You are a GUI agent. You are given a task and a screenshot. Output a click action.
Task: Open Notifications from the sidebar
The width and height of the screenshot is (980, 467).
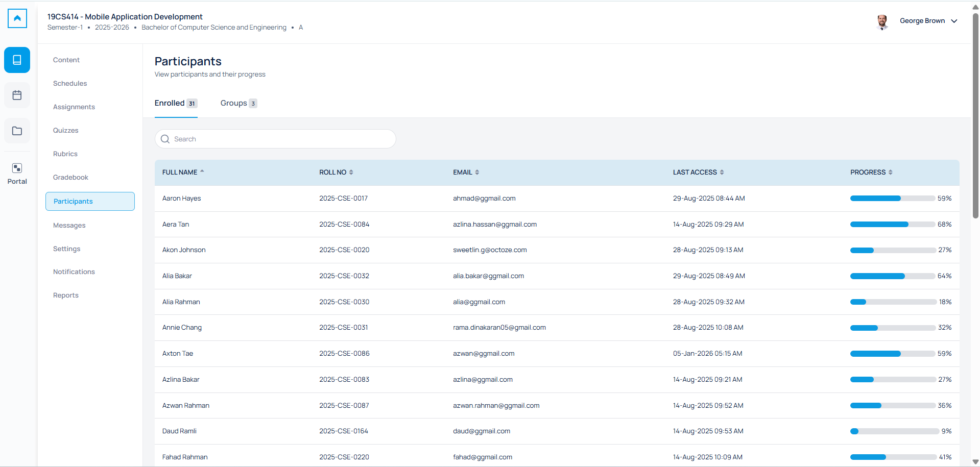(74, 272)
